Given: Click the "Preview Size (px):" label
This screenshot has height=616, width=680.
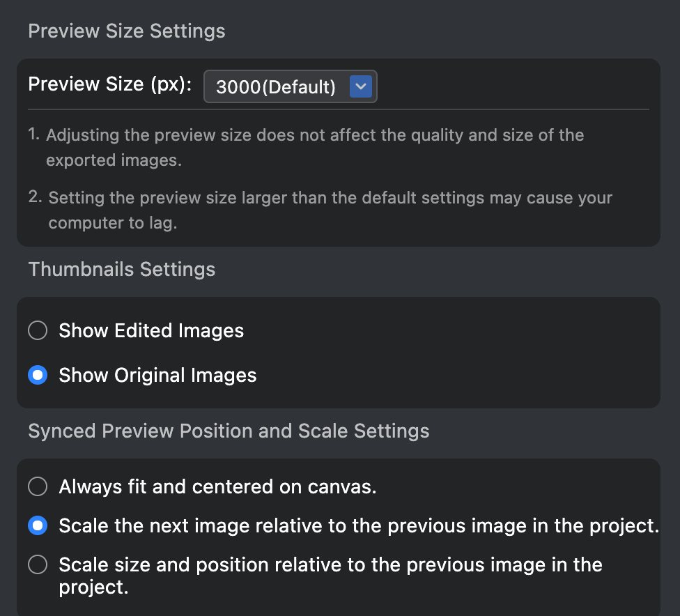Looking at the screenshot, I should (110, 84).
